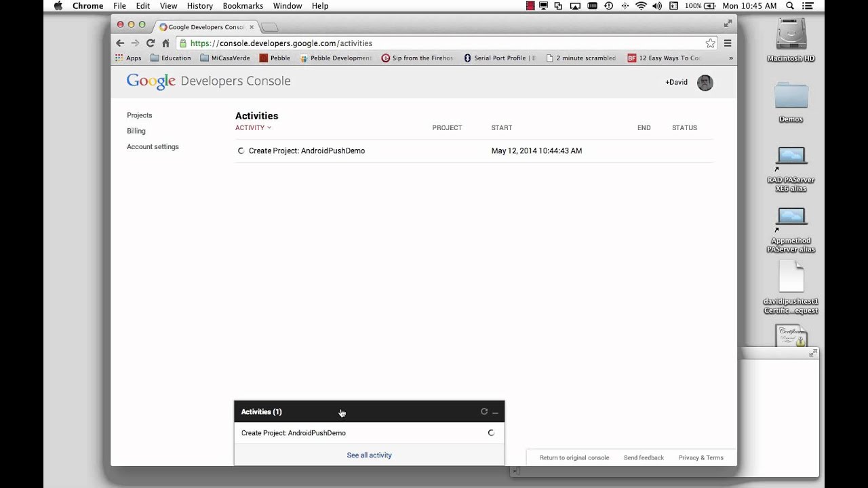
Task: Click the Send feedback link
Action: point(644,457)
